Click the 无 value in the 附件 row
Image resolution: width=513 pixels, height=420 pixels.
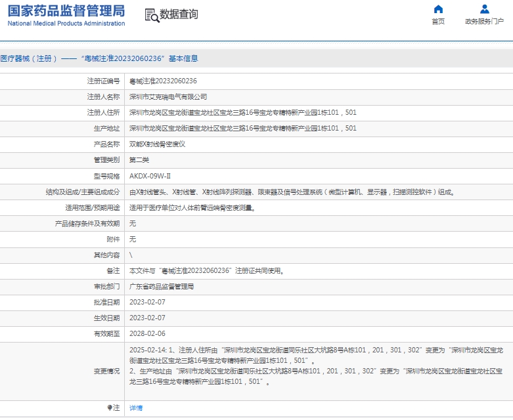133,240
